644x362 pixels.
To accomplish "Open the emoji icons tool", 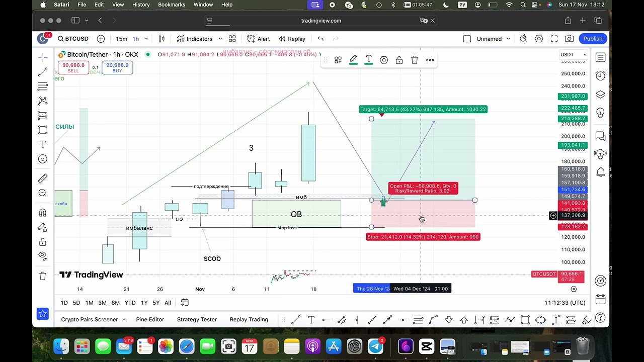I will [43, 159].
